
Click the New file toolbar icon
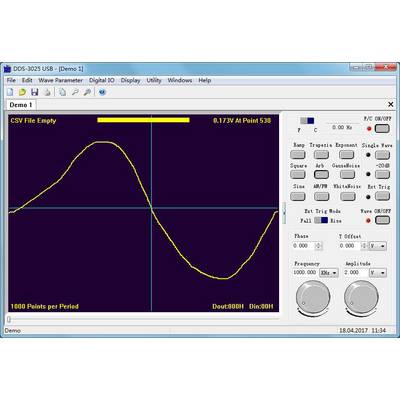click(x=10, y=92)
